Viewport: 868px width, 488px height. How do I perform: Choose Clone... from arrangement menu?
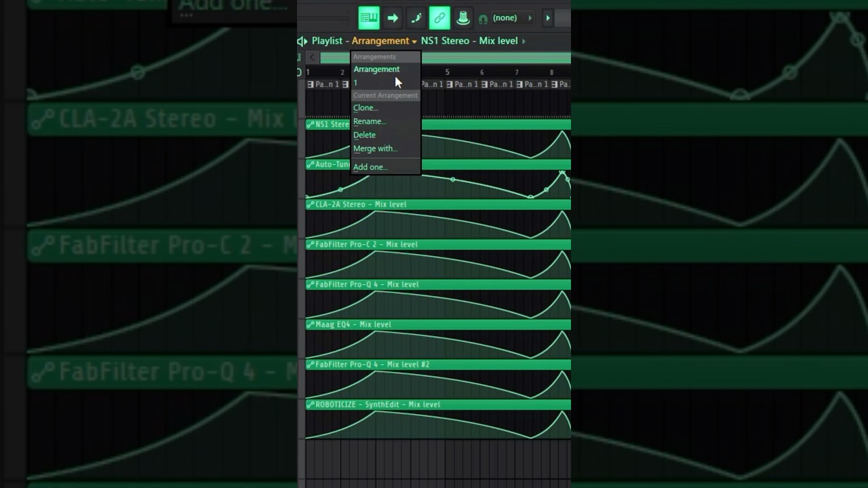click(x=366, y=108)
